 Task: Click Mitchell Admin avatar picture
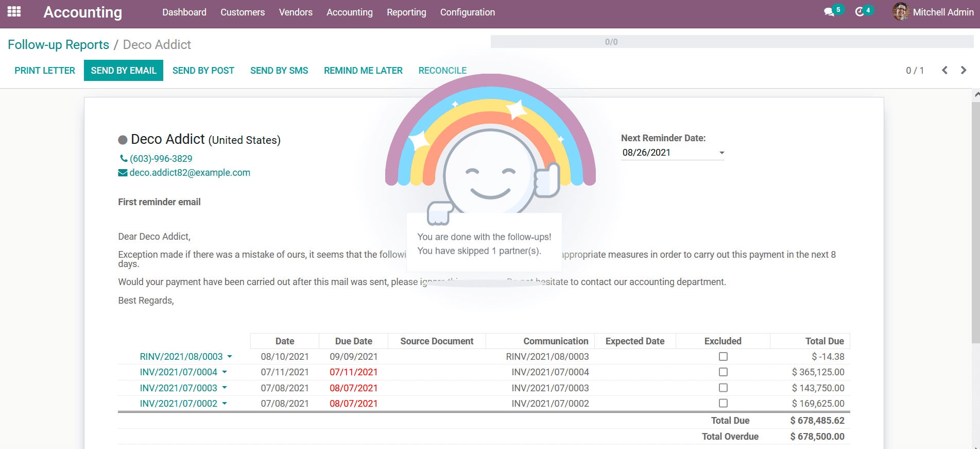coord(901,11)
